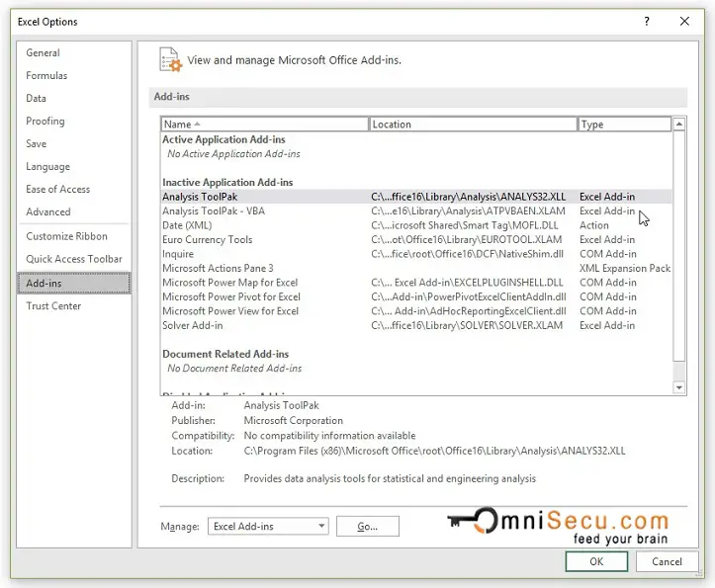The height and width of the screenshot is (588, 715).
Task: Click the add-ins list scroll down arrow
Action: point(679,387)
